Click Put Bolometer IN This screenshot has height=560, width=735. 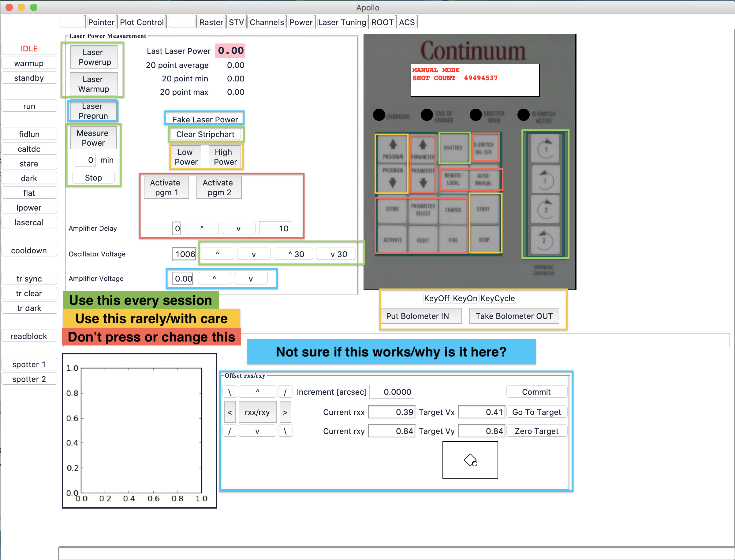coord(421,316)
